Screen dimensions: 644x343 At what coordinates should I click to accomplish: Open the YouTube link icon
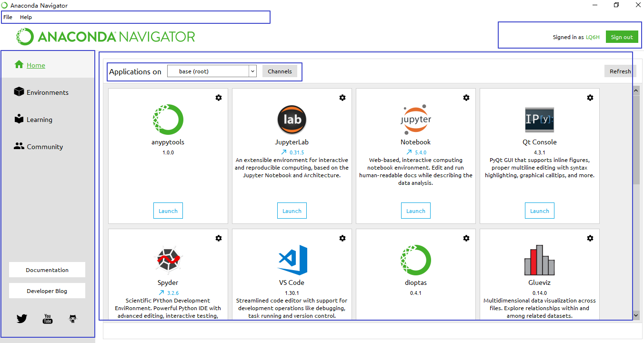pos(48,319)
